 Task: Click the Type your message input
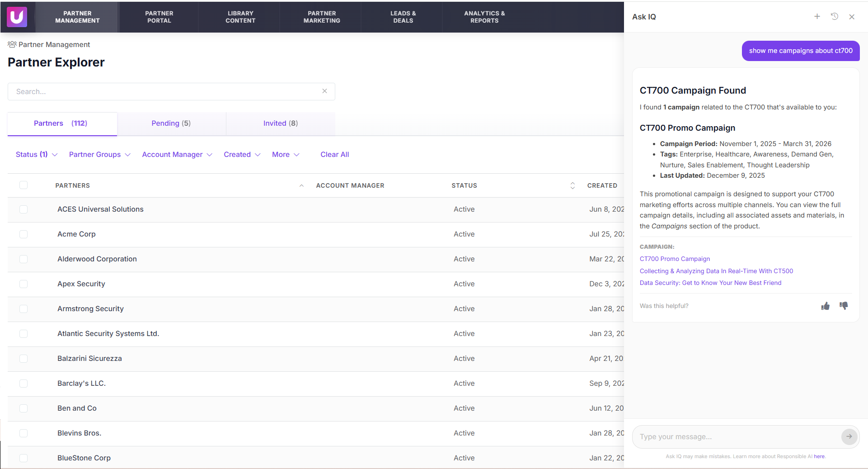pos(736,437)
